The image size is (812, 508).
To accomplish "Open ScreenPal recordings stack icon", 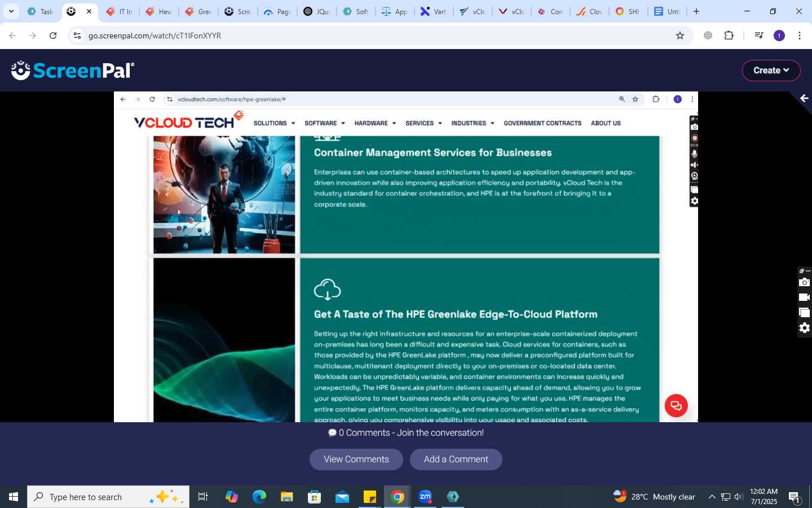I will pyautogui.click(x=805, y=313).
